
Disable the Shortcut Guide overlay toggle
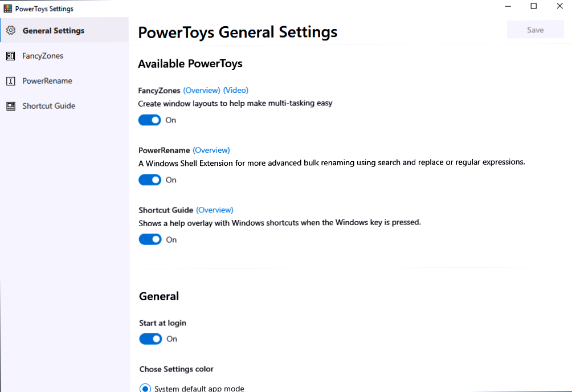tap(149, 239)
